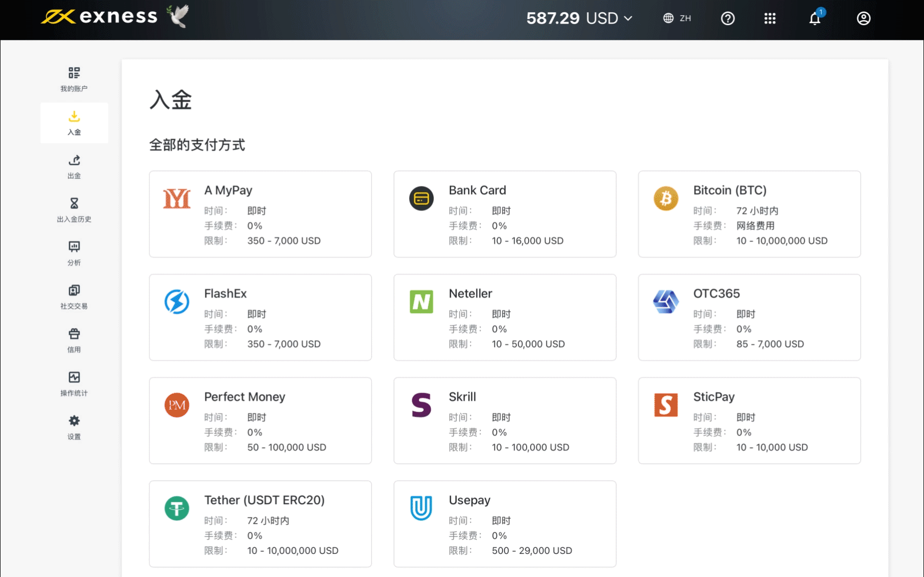Choose Perfect Money deposit option
924x577 pixels.
[x=260, y=420]
